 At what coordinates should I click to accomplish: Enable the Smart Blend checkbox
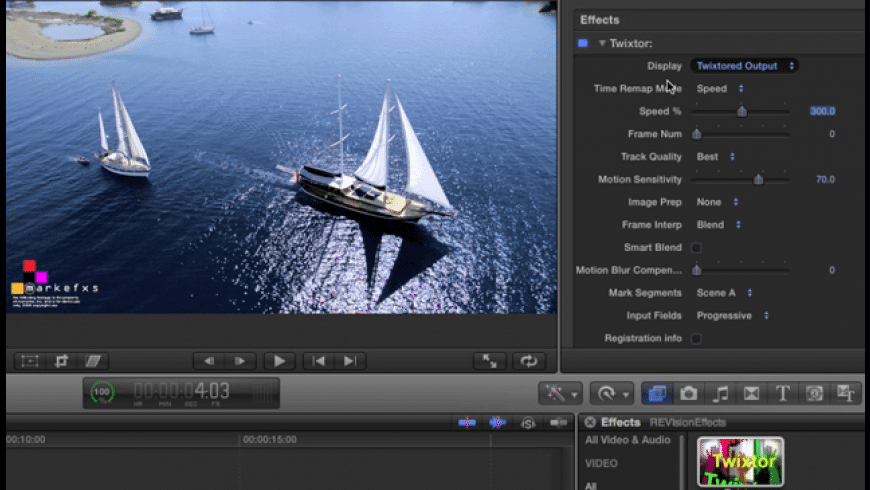point(696,248)
